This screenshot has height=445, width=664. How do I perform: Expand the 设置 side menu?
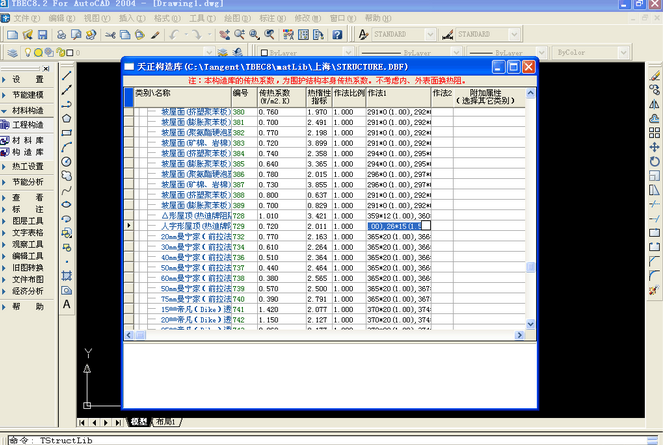tap(28, 79)
